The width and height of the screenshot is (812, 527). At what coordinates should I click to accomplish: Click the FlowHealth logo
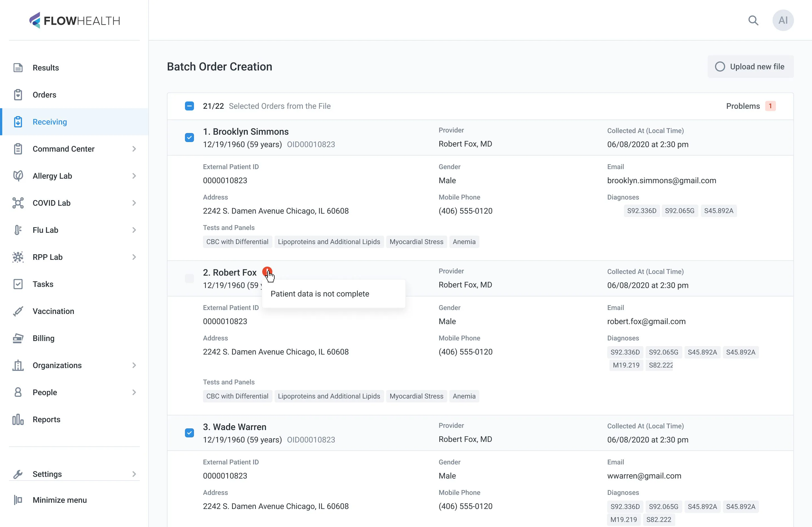pyautogui.click(x=74, y=21)
